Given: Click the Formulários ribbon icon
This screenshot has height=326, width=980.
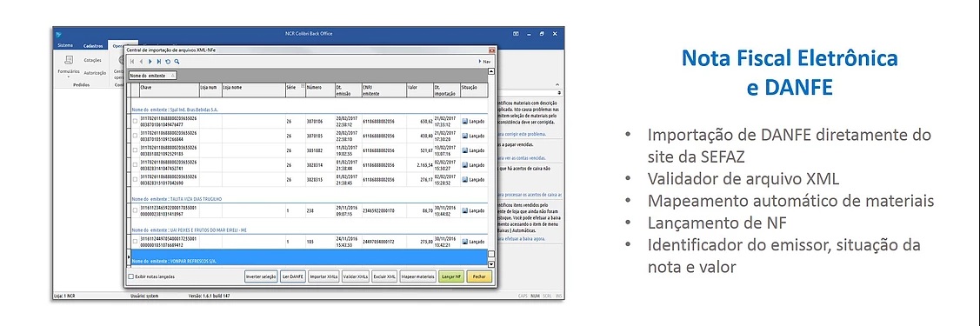Looking at the screenshot, I should [68, 61].
